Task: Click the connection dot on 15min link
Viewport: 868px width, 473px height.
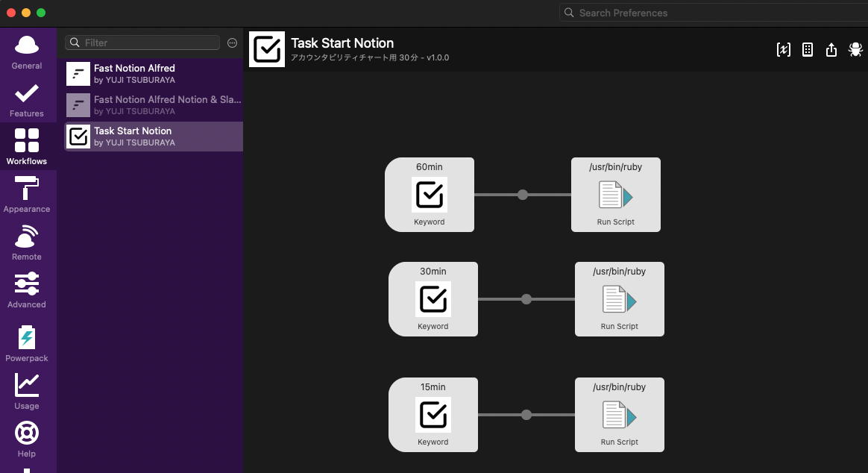Action: [526, 415]
